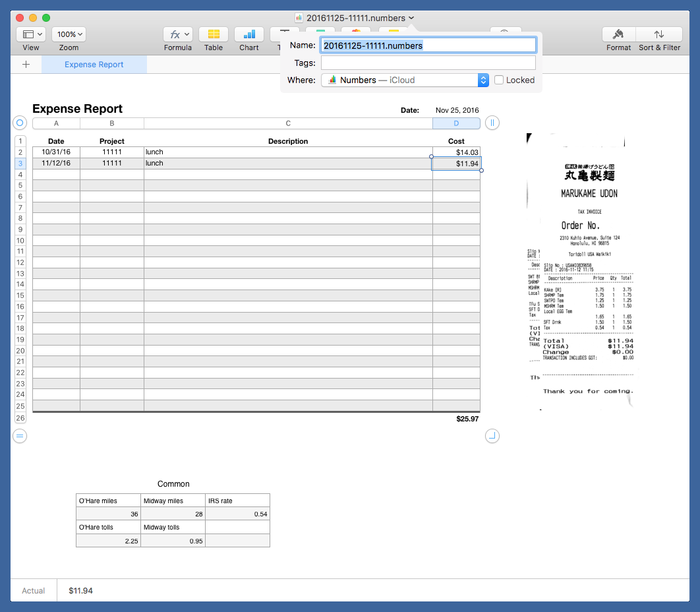Open the Sort & Filter panel
Screen dimensions: 700x612
[658, 34]
